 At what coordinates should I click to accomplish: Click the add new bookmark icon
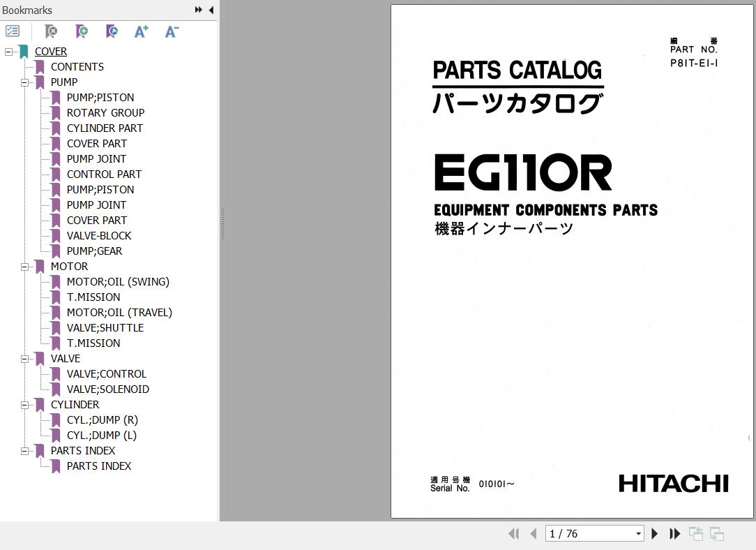coord(82,32)
